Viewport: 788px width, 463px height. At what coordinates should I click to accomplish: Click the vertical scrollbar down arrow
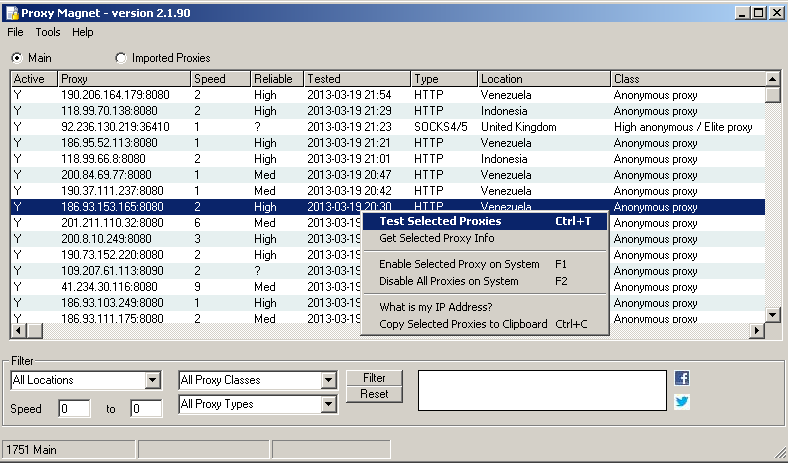coord(772,315)
